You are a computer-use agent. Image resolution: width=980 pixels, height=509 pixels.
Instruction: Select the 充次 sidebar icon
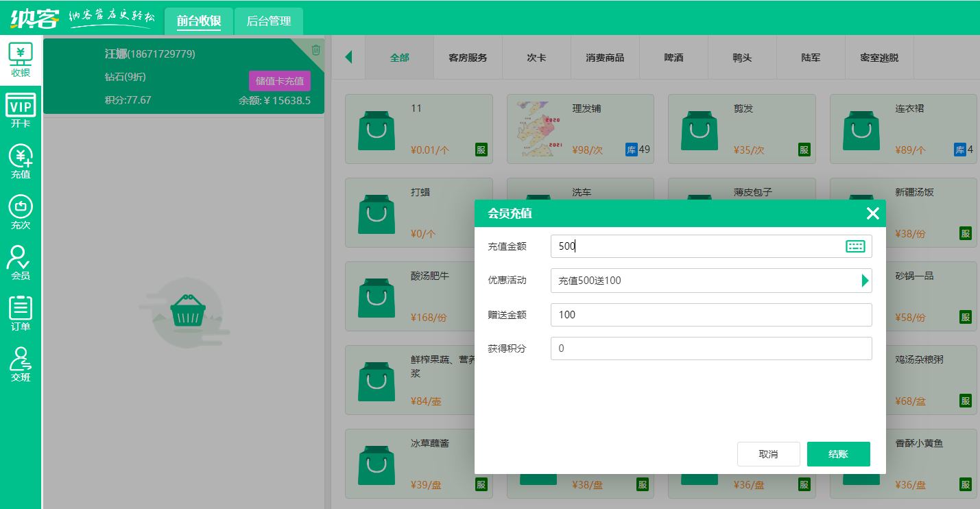pyautogui.click(x=21, y=212)
